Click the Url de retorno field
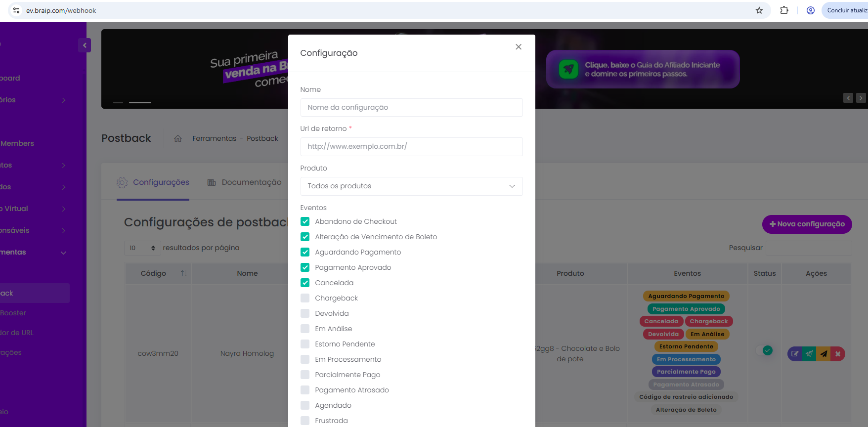Screen dimensions: 868x427 tap(411, 147)
